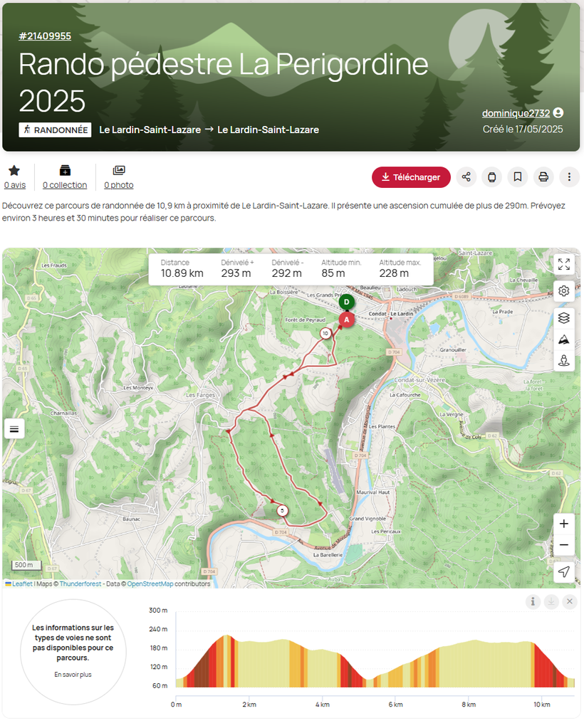
Task: Open the map side panel hamburger menu
Action: tap(14, 428)
